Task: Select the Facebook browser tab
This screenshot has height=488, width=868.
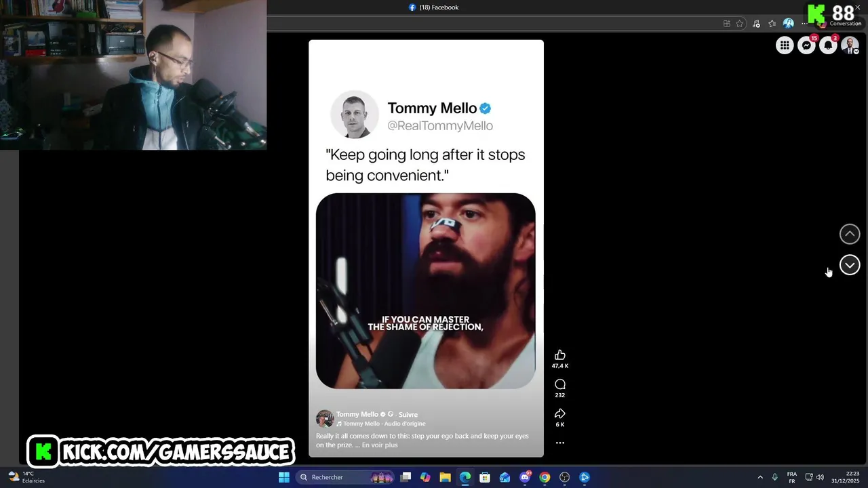Action: coord(434,7)
